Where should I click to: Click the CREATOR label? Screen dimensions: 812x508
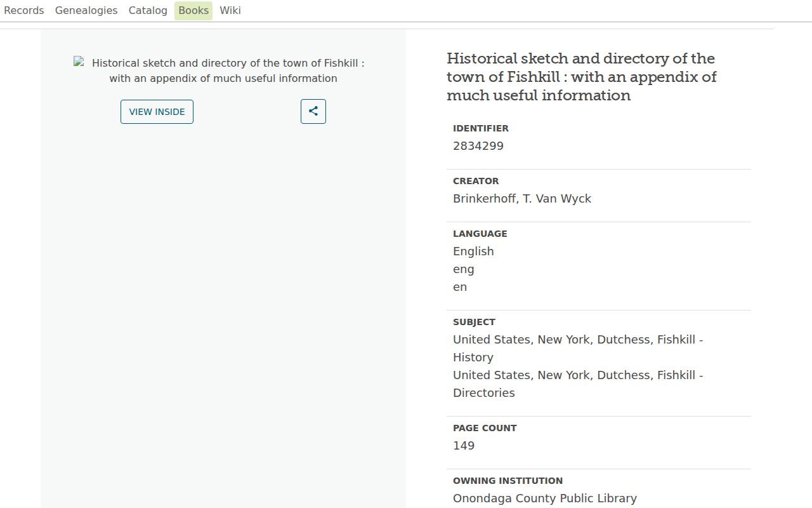click(476, 181)
